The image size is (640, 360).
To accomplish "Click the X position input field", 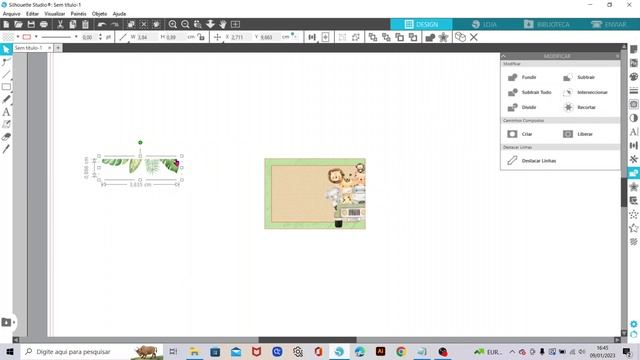I will point(240,37).
